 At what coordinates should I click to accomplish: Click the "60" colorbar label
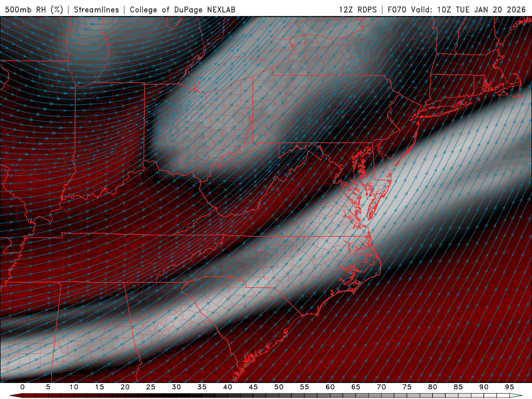[330, 387]
